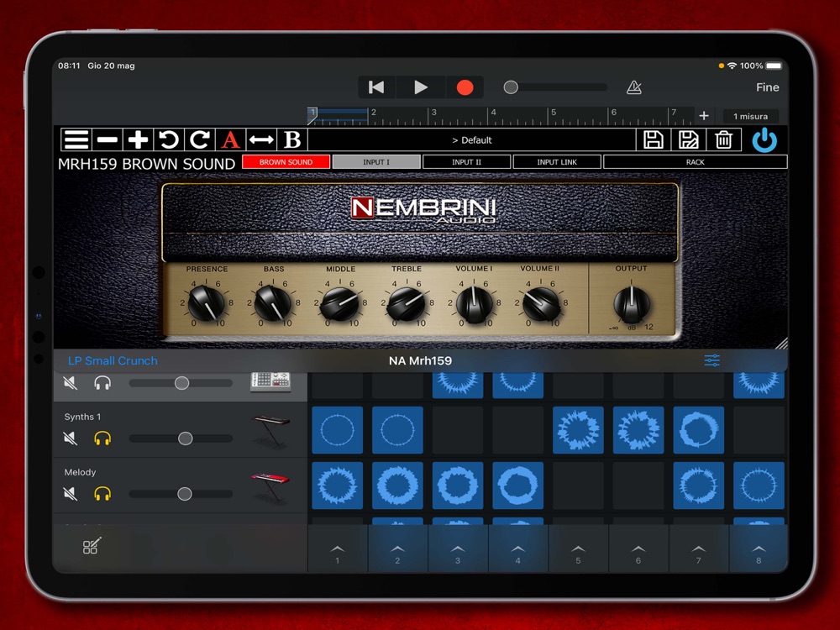This screenshot has height=630, width=840.
Task: Start recording with the red Record button
Action: click(465, 87)
